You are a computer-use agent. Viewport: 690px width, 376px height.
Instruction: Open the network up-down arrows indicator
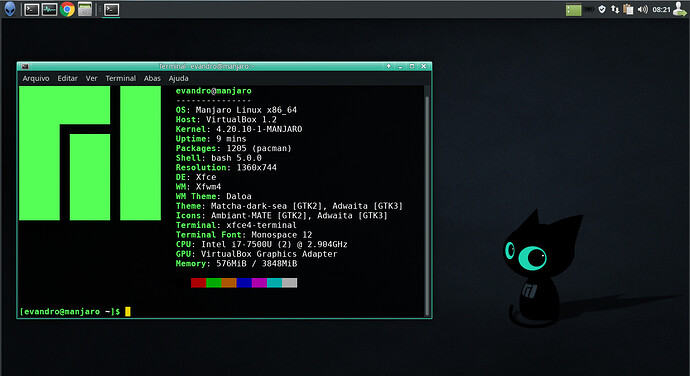[615, 9]
